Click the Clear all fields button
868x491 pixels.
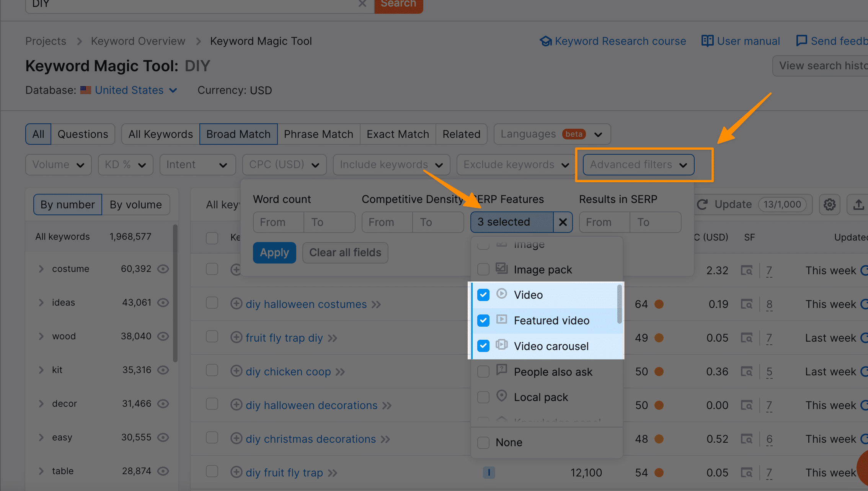pyautogui.click(x=345, y=251)
